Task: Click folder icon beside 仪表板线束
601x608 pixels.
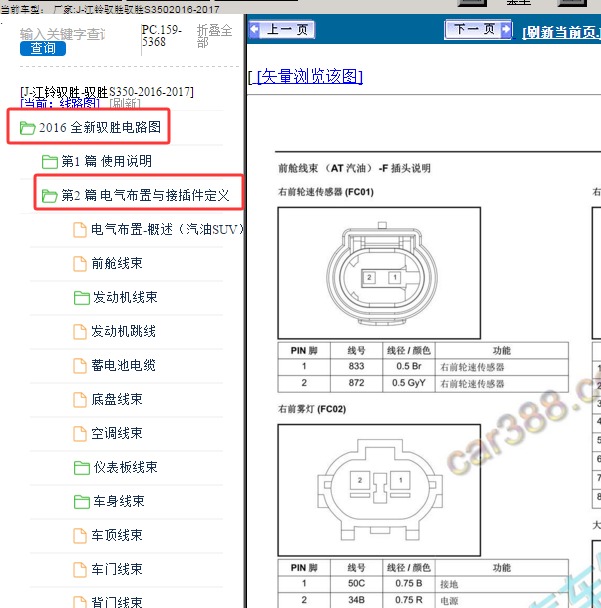Action: point(82,468)
